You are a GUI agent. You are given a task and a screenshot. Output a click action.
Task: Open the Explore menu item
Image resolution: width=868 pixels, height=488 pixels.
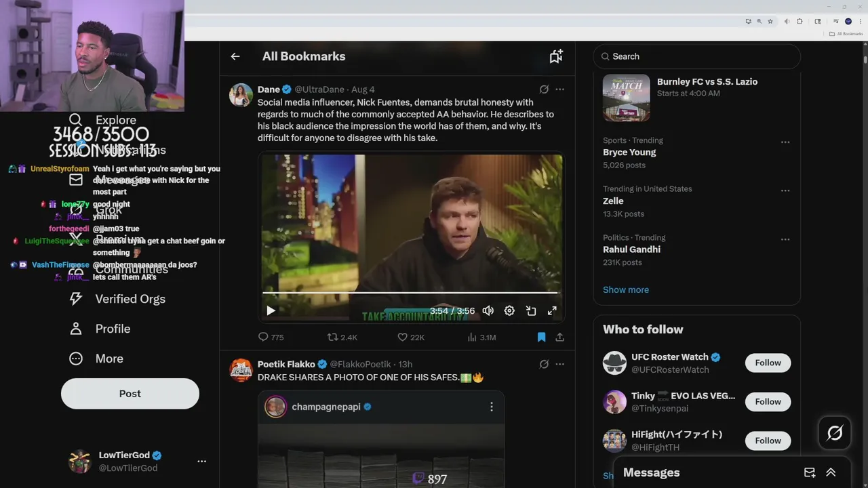103,120
